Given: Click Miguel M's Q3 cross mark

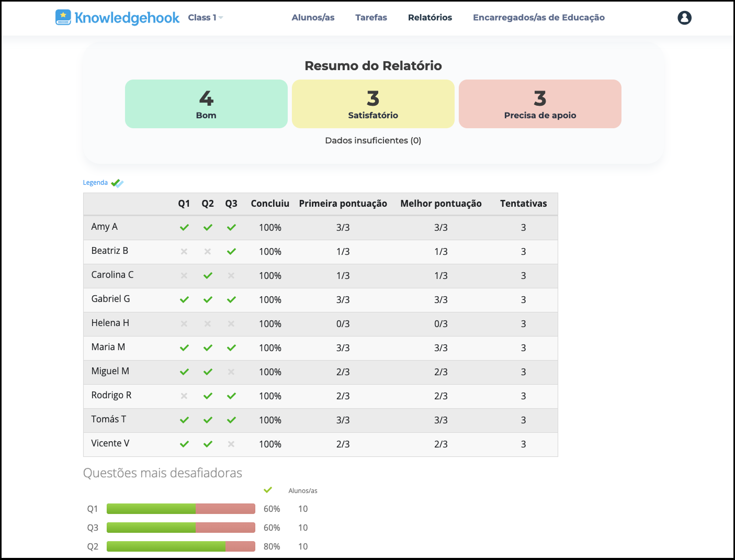Looking at the screenshot, I should click(231, 372).
